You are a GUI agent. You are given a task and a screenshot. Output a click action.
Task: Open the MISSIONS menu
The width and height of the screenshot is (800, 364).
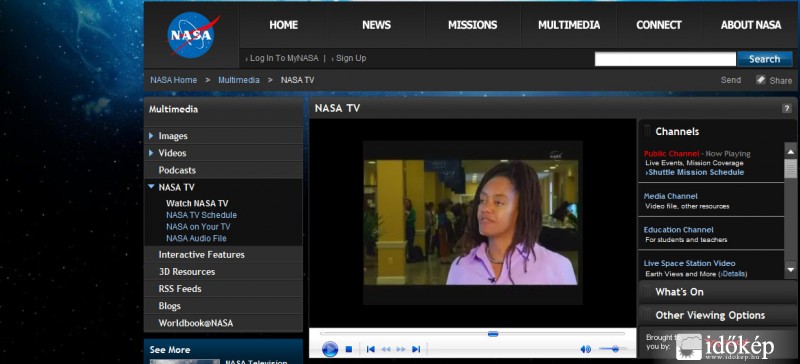tap(472, 25)
